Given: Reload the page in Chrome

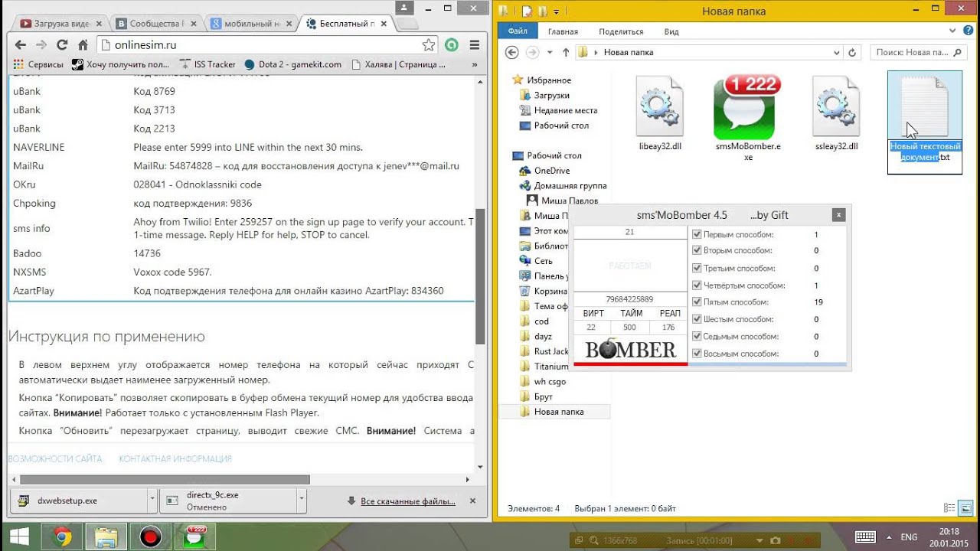Looking at the screenshot, I should tap(62, 45).
